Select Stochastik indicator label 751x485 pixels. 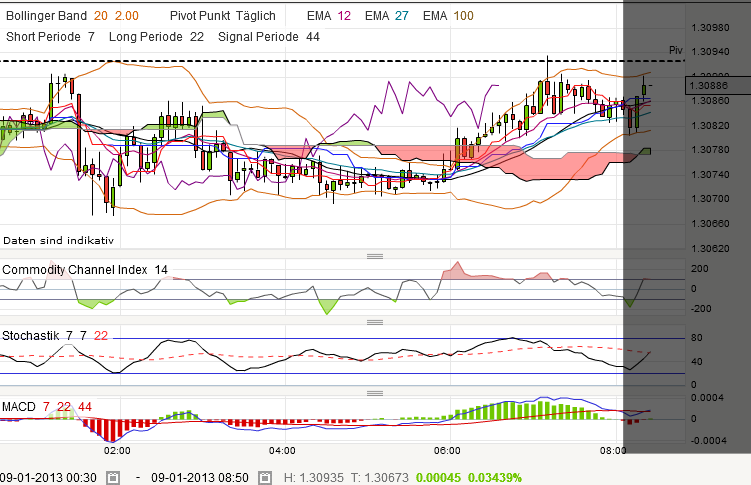click(30, 336)
